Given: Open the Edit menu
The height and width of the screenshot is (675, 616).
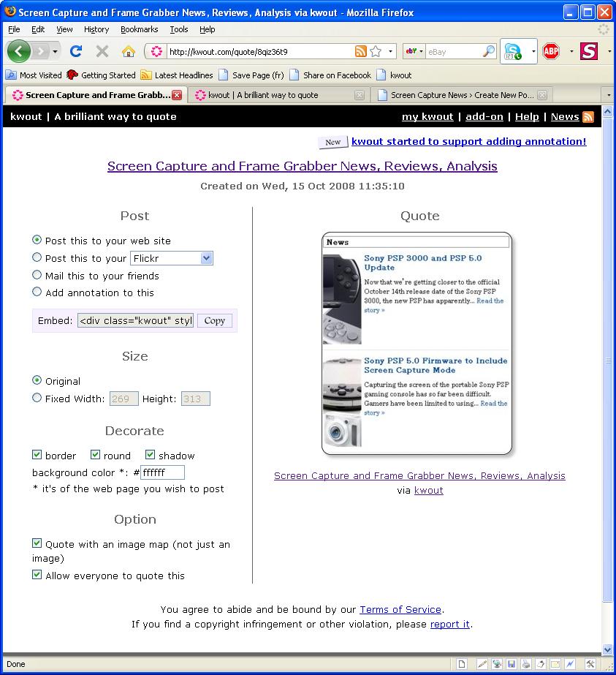Looking at the screenshot, I should pyautogui.click(x=38, y=29).
